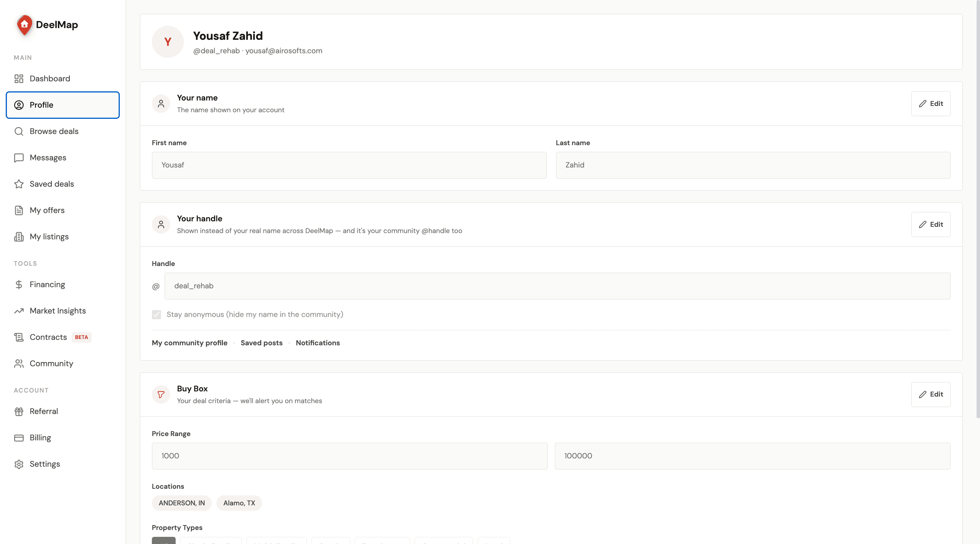This screenshot has height=544, width=980.
Task: Edit the Your name section
Action: 930,103
